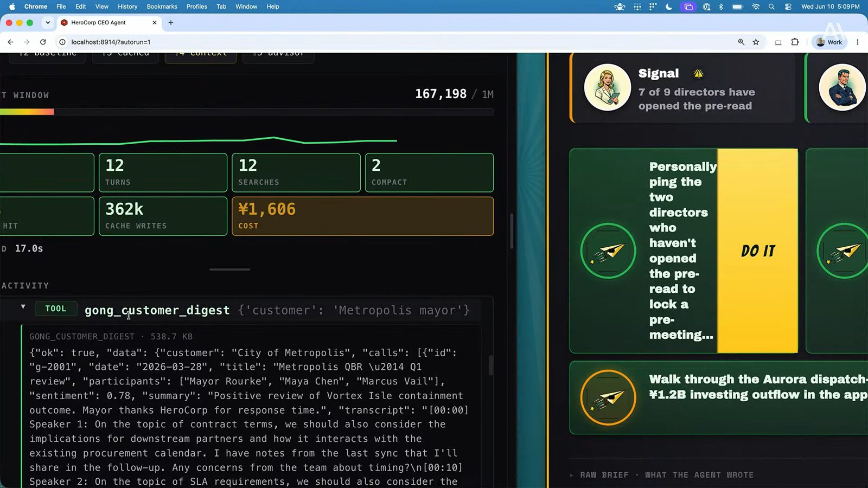Open the Tab menu
Screen dimensions: 868x488
click(x=221, y=7)
